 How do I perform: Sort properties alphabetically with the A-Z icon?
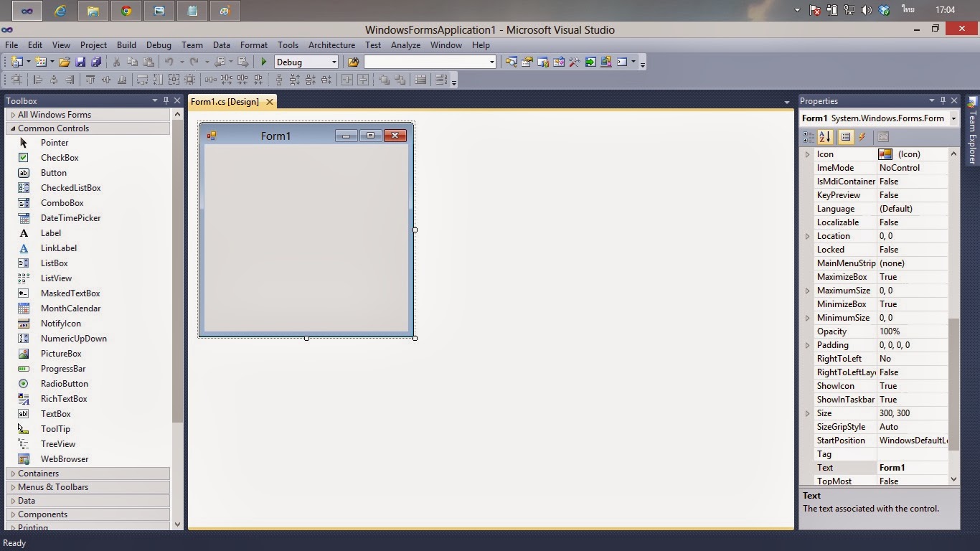click(x=825, y=137)
